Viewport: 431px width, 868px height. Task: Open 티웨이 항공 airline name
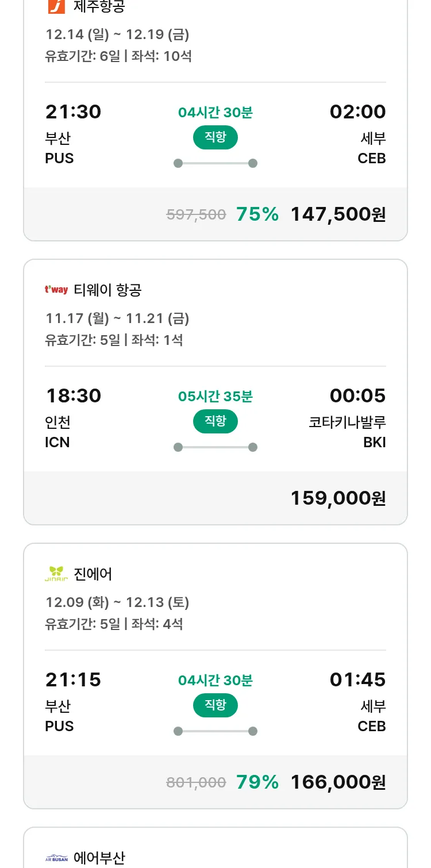click(107, 290)
